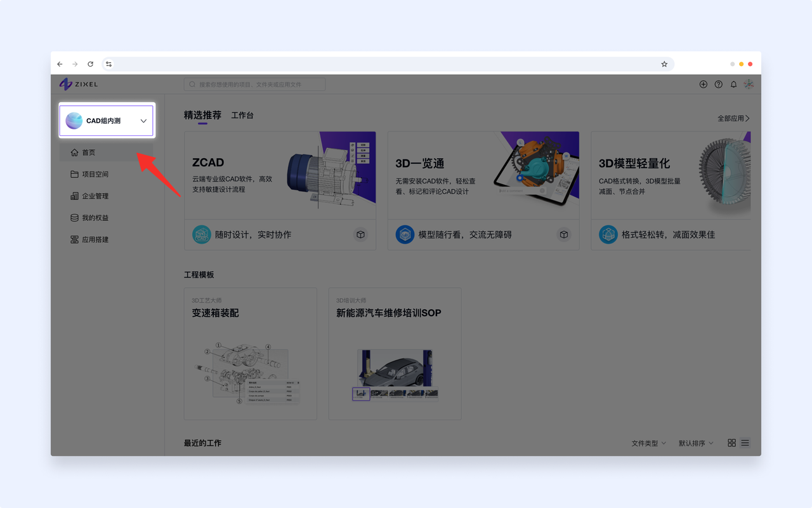Go forward in browser history

[75, 64]
